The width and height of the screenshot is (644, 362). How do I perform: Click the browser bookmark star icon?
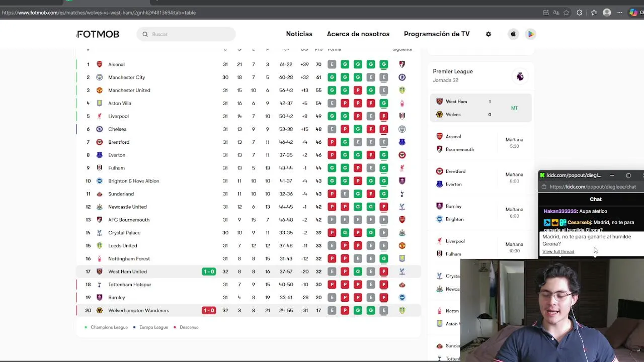click(x=567, y=13)
